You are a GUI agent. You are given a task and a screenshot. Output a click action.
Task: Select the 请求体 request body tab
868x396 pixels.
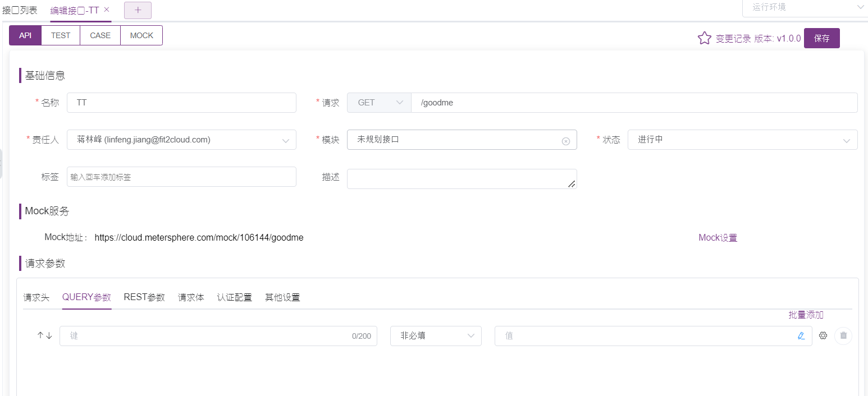191,297
